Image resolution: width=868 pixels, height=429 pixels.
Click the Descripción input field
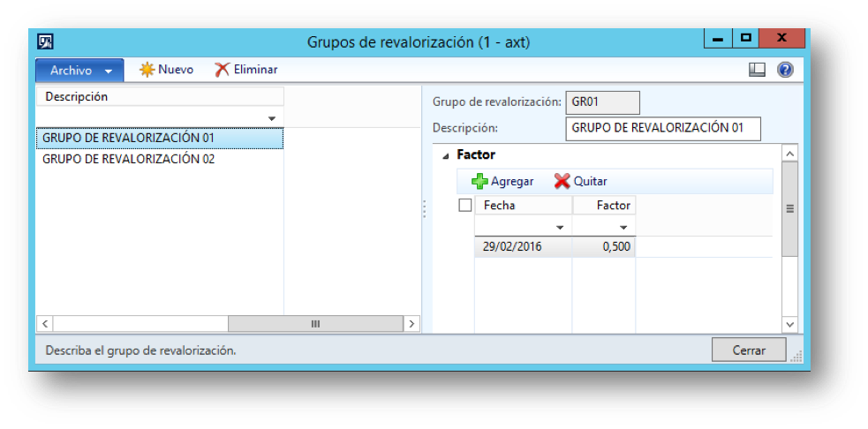(663, 128)
